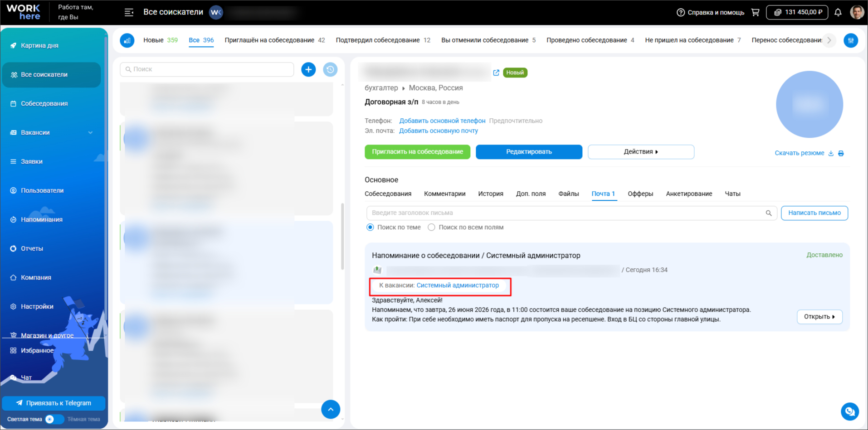
Task: Click the WORK here logo
Action: pyautogui.click(x=23, y=12)
